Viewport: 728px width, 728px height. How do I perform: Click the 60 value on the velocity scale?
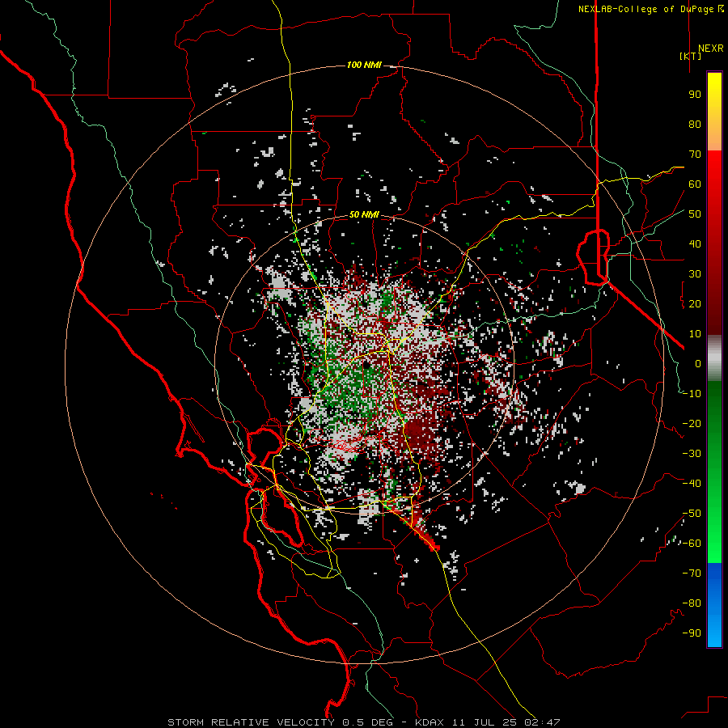(x=695, y=184)
